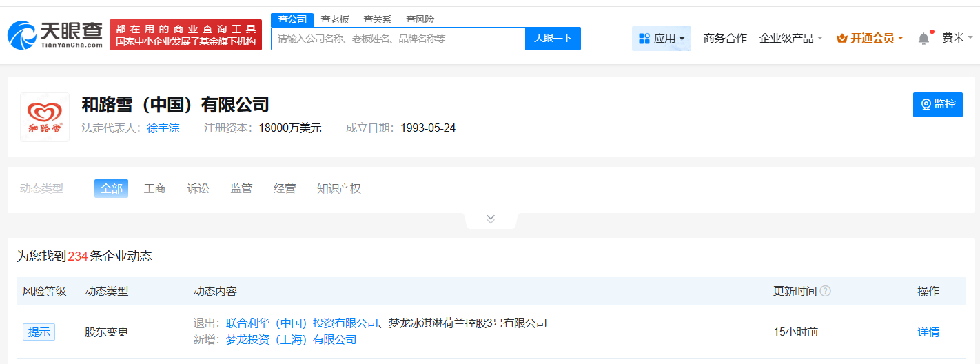This screenshot has width=980, height=364.
Task: Click the TianYanCha logo
Action: coord(55,34)
